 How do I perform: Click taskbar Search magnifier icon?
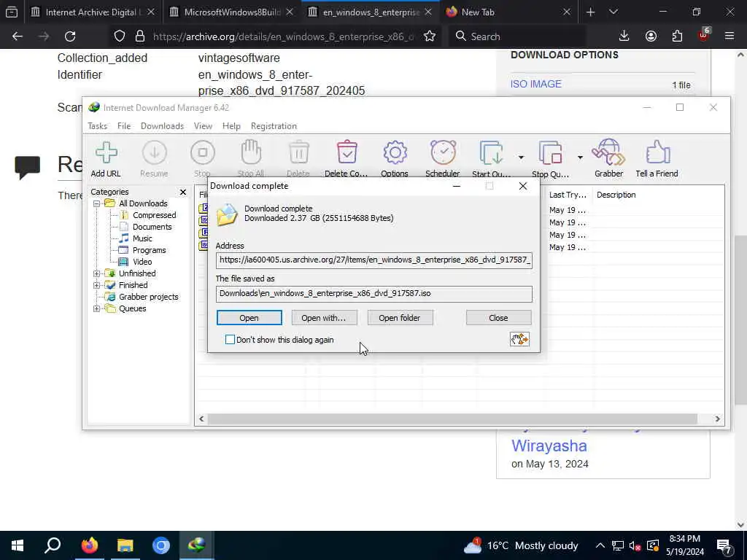coord(53,545)
